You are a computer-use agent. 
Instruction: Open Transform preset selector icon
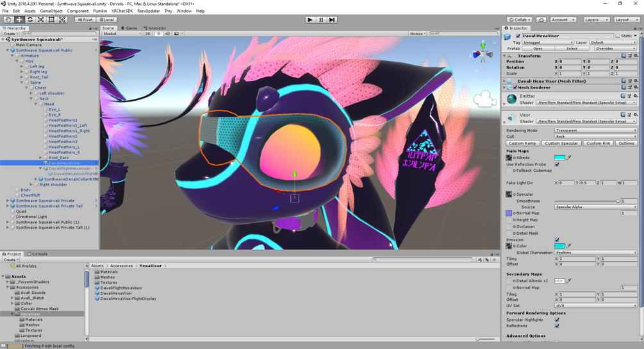pyautogui.click(x=630, y=56)
